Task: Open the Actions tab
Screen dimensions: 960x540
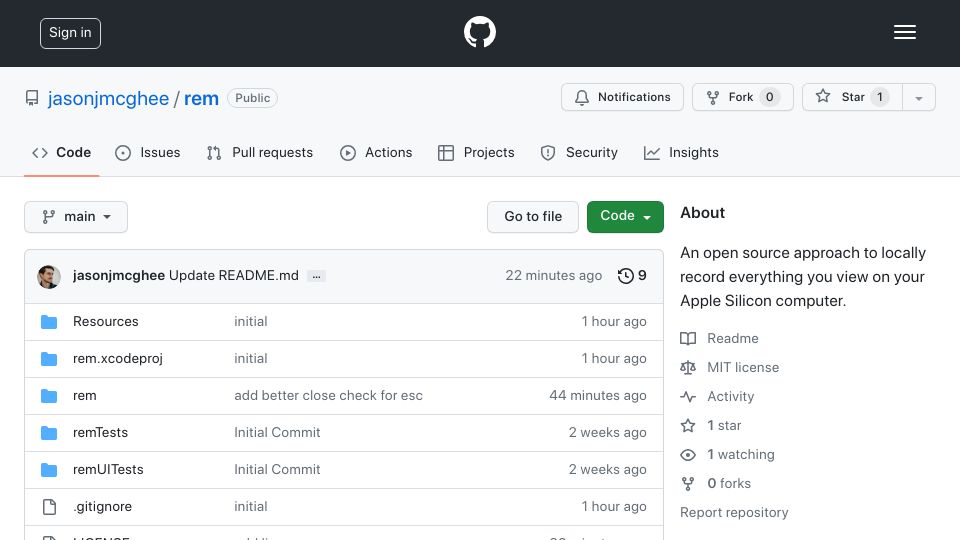Action: click(376, 152)
